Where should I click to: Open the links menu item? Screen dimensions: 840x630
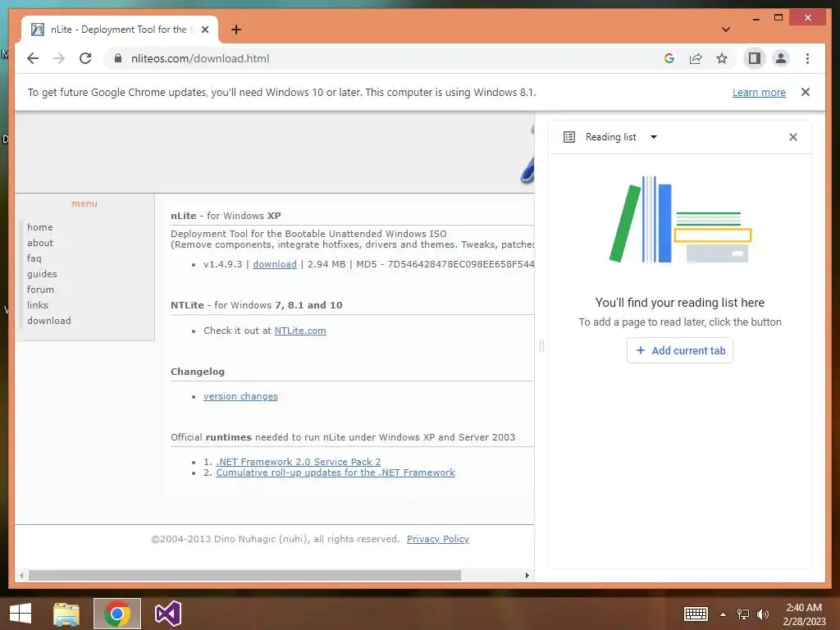[38, 305]
